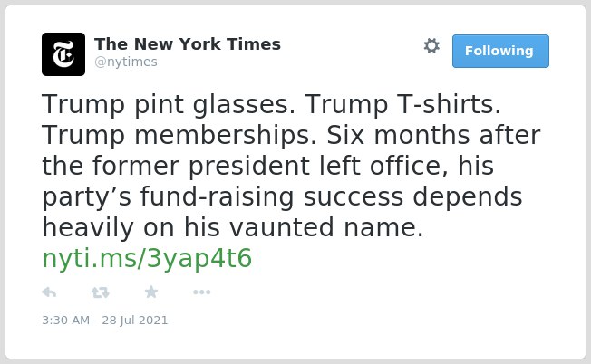The image size is (591, 364).
Task: Click the phrase "Six months after"
Action: [x=433, y=135]
